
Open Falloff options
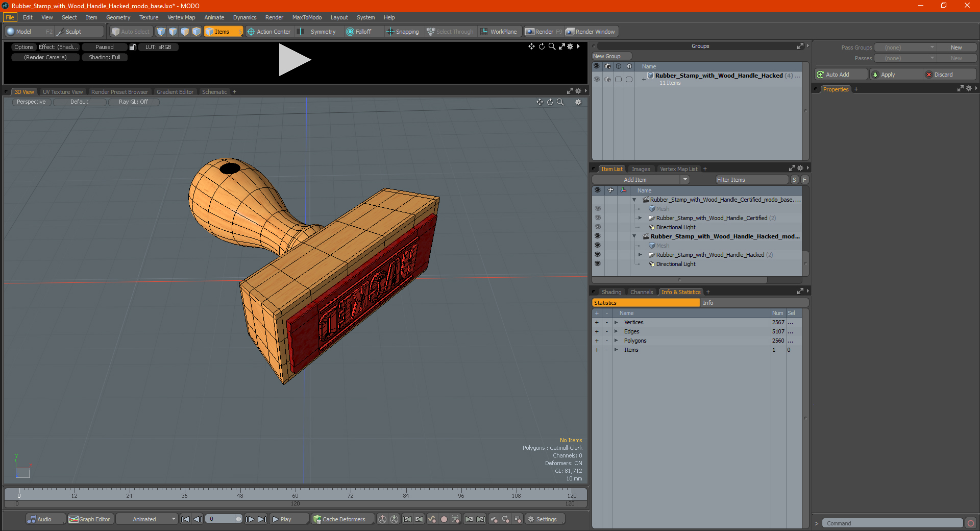click(x=359, y=32)
